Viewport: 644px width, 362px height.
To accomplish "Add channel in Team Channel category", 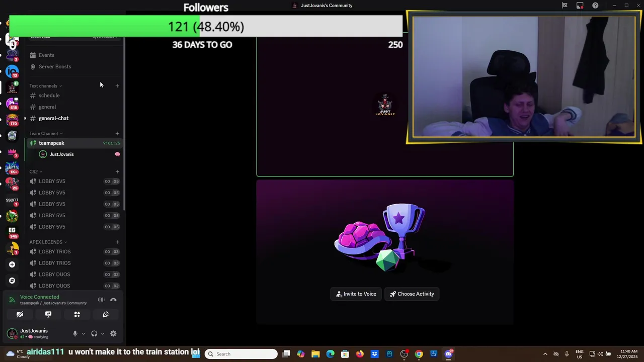I will click(117, 133).
